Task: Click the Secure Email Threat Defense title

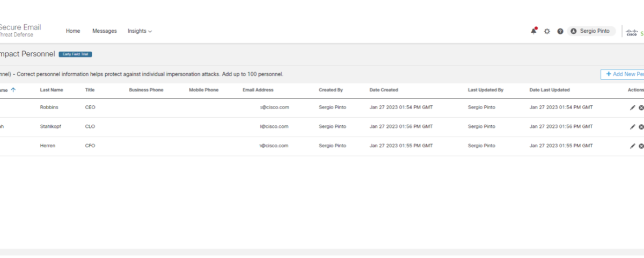Action: 20,31
